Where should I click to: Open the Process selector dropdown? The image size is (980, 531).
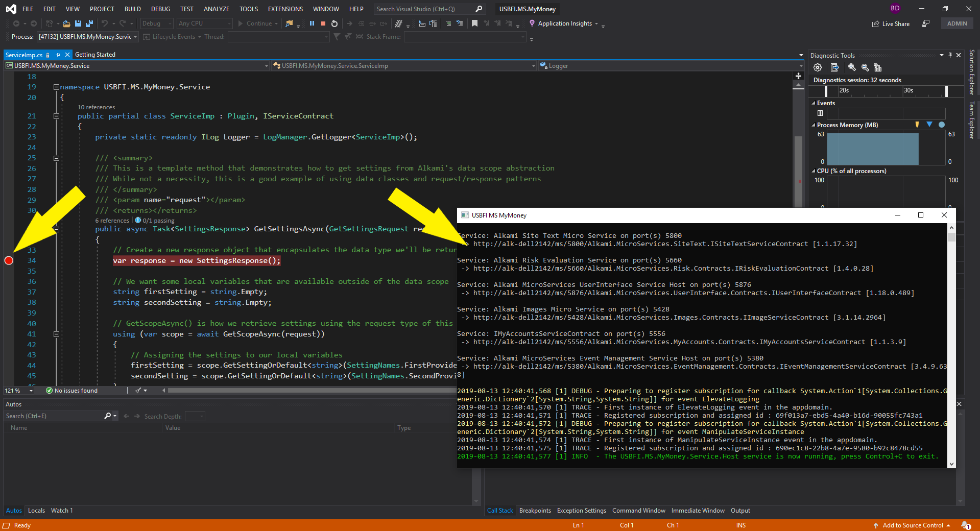coord(88,37)
